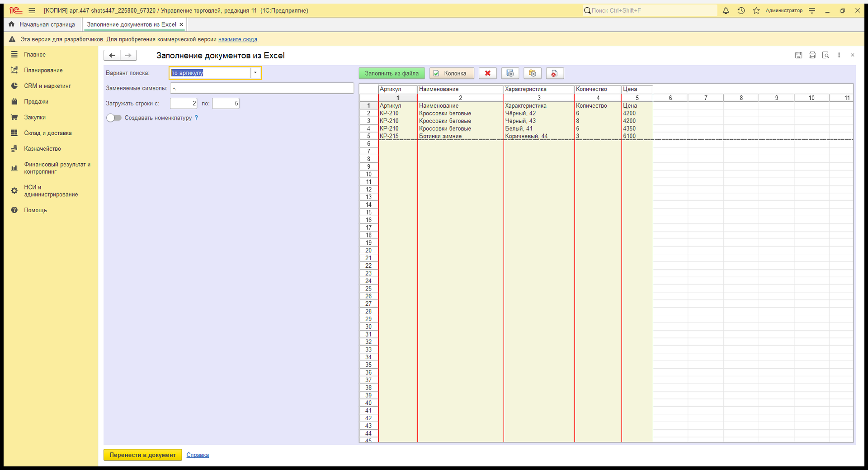868x470 pixels.
Task: Click the print icon in the form header
Action: click(x=812, y=55)
